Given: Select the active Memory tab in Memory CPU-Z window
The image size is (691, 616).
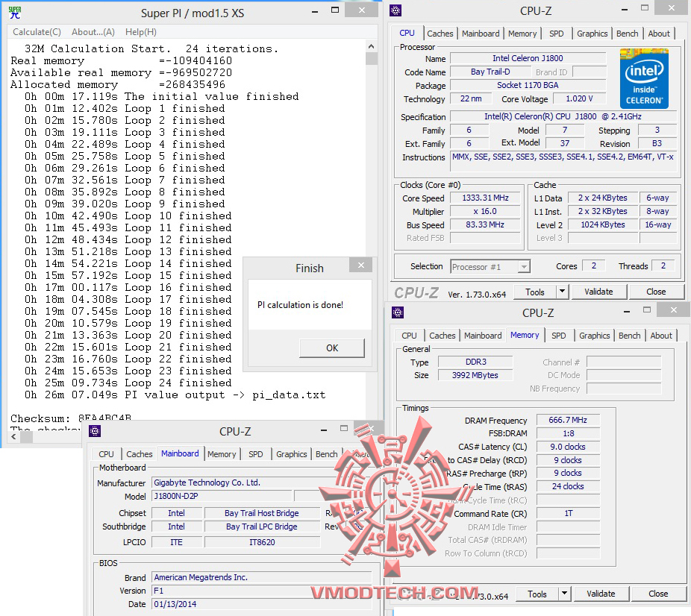Looking at the screenshot, I should tap(525, 335).
